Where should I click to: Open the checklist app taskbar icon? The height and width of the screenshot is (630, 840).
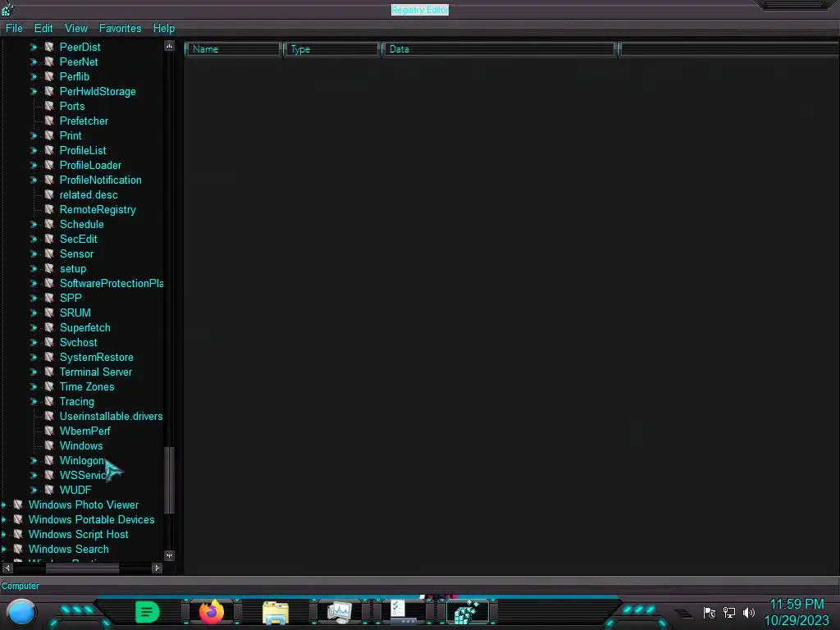tap(404, 612)
